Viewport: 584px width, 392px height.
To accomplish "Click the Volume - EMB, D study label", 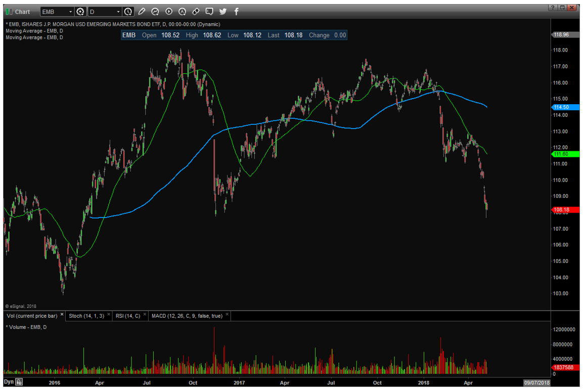I will [26, 327].
